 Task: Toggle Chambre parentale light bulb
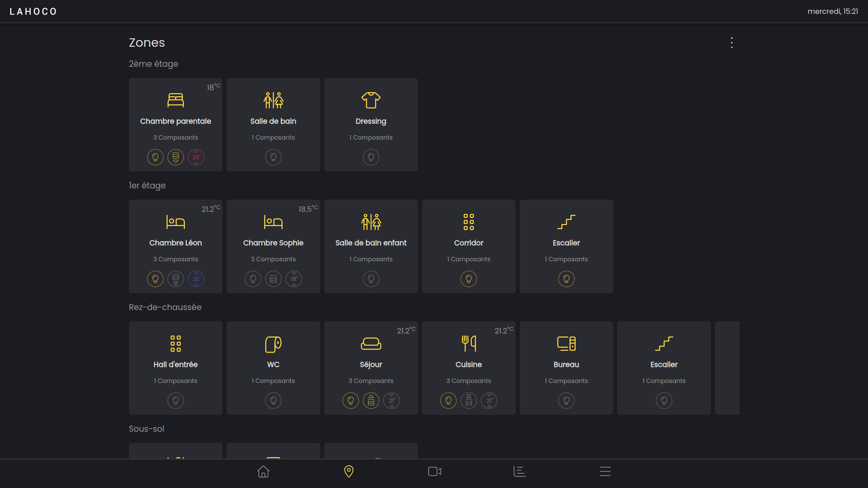(155, 157)
